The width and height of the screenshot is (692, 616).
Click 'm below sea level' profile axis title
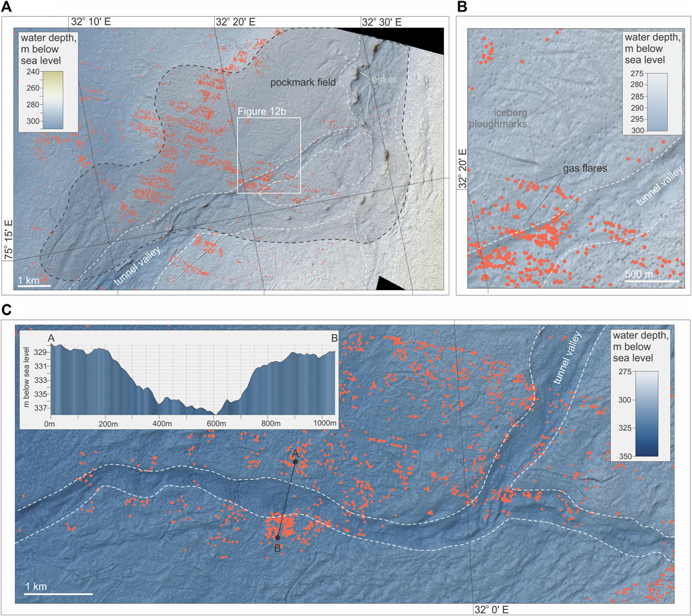point(27,377)
